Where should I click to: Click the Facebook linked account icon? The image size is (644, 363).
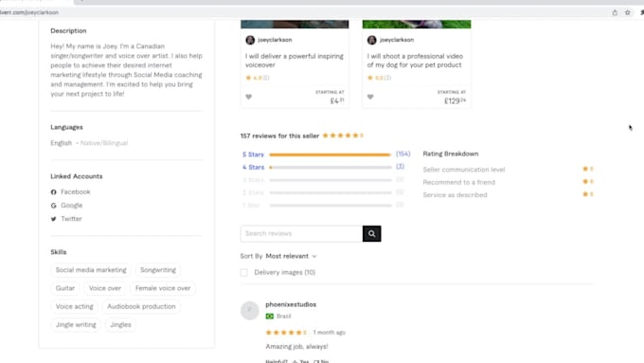click(53, 192)
